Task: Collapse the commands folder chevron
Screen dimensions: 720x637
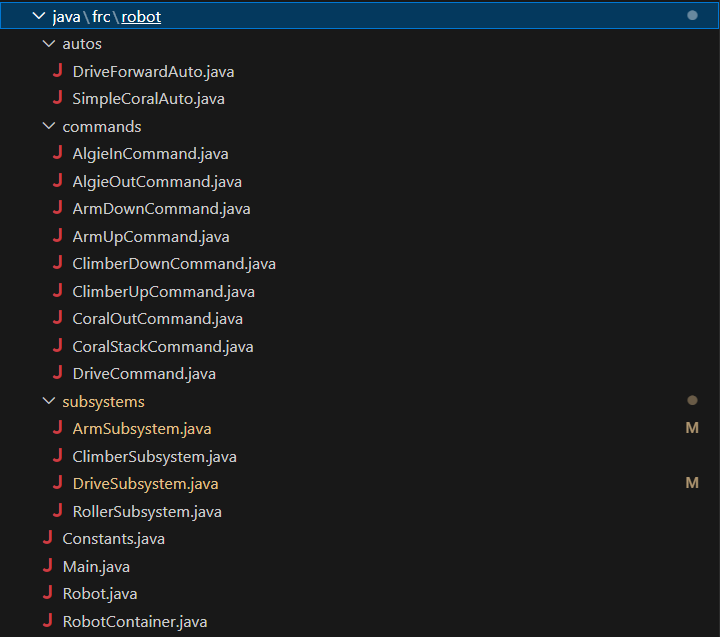Action: 48,127
